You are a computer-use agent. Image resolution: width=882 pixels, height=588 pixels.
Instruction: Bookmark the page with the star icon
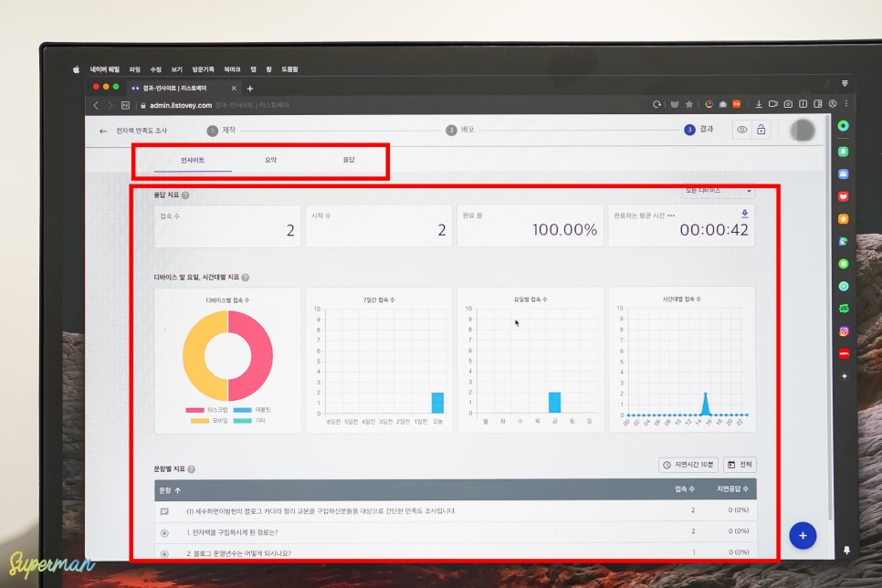(x=688, y=104)
